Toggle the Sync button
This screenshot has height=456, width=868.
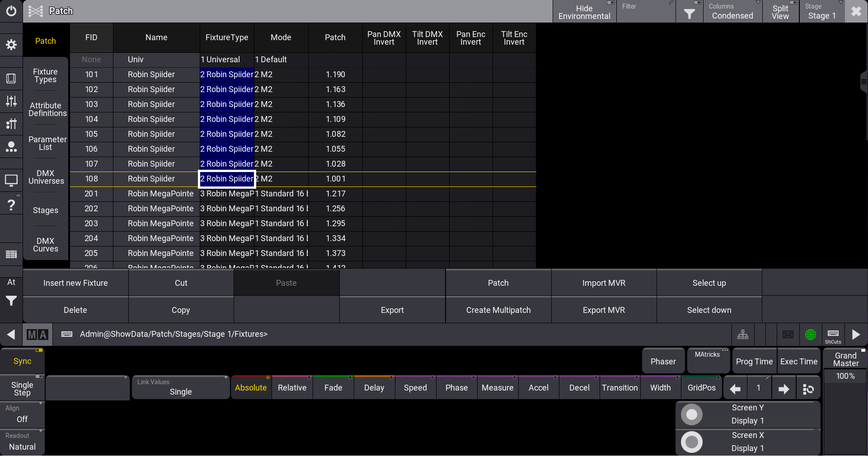click(x=22, y=361)
